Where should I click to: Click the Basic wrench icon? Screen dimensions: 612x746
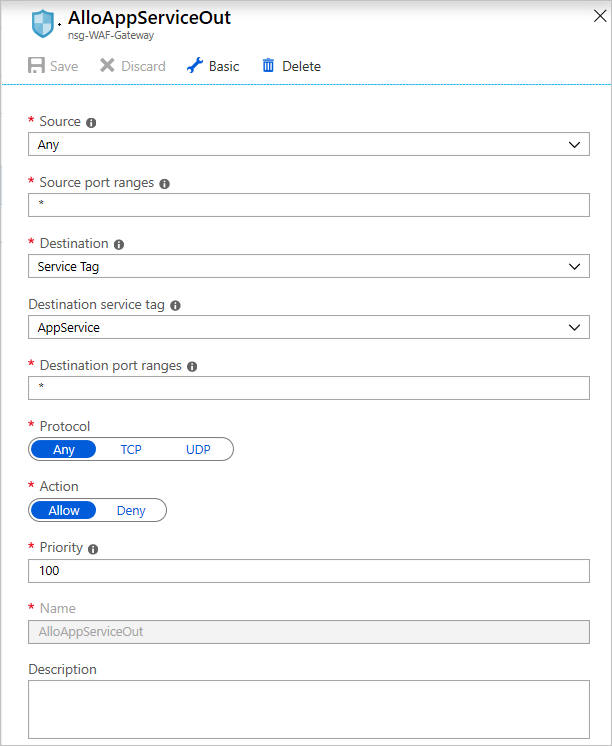(195, 66)
